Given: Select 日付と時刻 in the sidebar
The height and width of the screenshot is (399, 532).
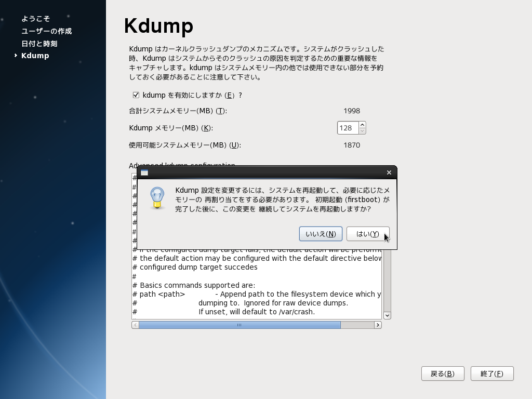Looking at the screenshot, I should click(39, 44).
